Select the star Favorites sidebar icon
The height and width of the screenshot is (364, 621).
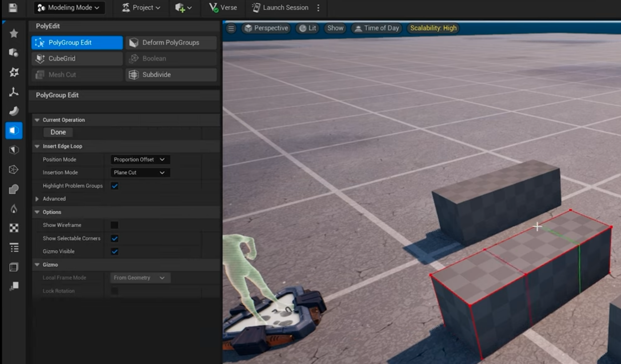(x=14, y=33)
